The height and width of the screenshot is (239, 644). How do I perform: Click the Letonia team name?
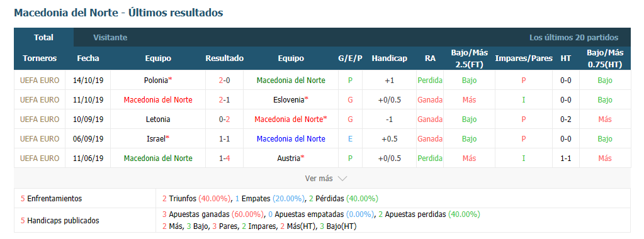[x=158, y=119]
